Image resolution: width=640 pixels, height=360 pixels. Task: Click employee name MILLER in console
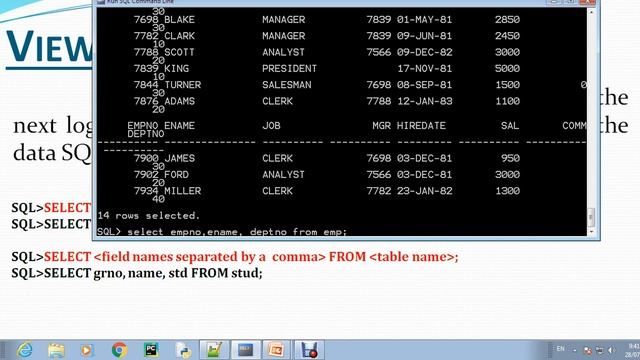pos(182,191)
